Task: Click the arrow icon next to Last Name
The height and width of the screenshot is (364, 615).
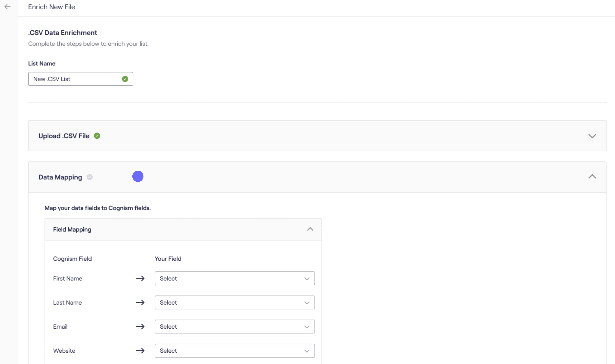Action: point(140,303)
